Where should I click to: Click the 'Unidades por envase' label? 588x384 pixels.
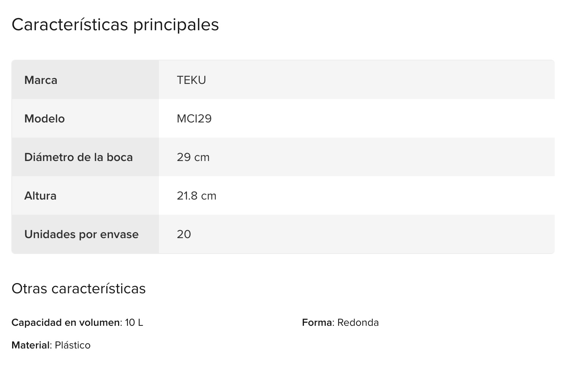click(x=81, y=234)
